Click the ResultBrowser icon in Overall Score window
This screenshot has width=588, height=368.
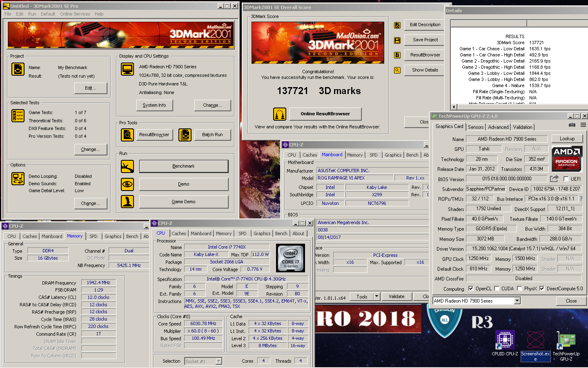397,55
